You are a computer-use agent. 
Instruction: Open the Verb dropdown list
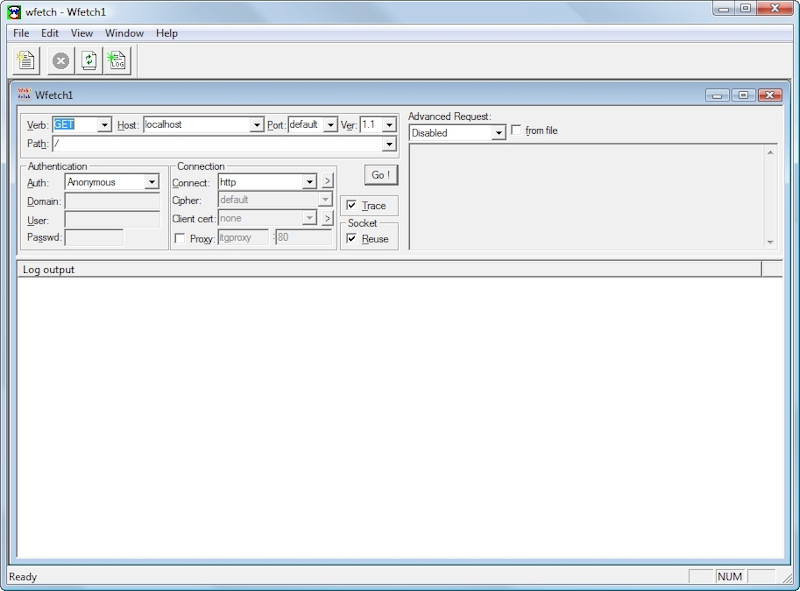coord(105,125)
